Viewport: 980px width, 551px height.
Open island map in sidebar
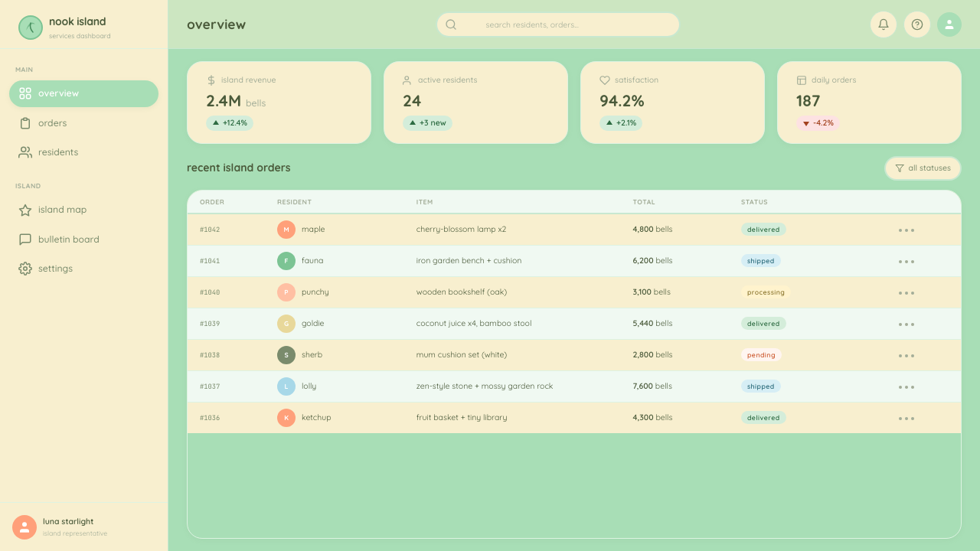click(x=84, y=210)
